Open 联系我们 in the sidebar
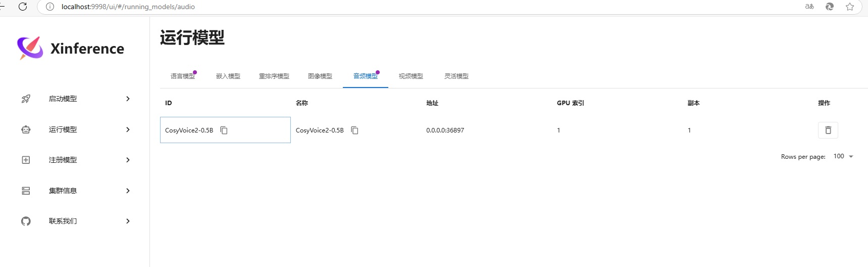 pos(75,221)
